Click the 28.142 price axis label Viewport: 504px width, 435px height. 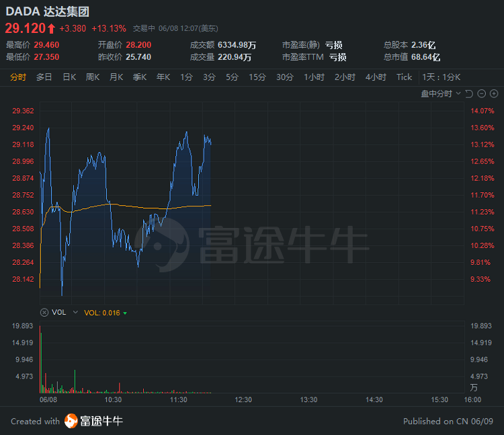point(23,279)
